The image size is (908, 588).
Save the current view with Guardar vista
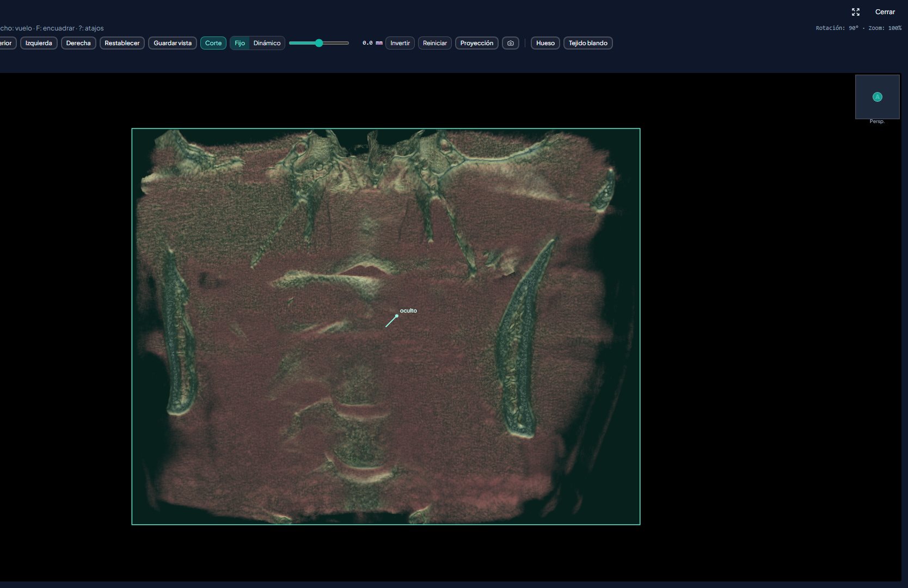173,43
